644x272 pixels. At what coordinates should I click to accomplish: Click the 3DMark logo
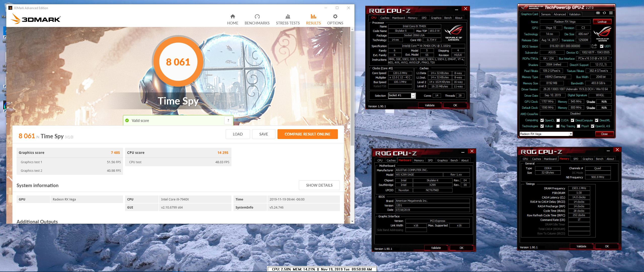pyautogui.click(x=36, y=19)
